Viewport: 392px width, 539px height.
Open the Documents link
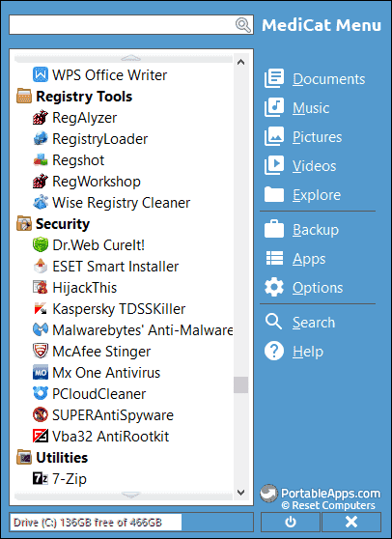click(329, 79)
